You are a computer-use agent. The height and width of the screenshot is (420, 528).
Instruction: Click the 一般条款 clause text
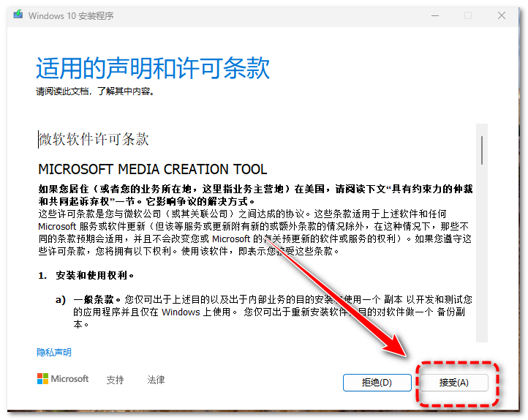tap(97, 299)
